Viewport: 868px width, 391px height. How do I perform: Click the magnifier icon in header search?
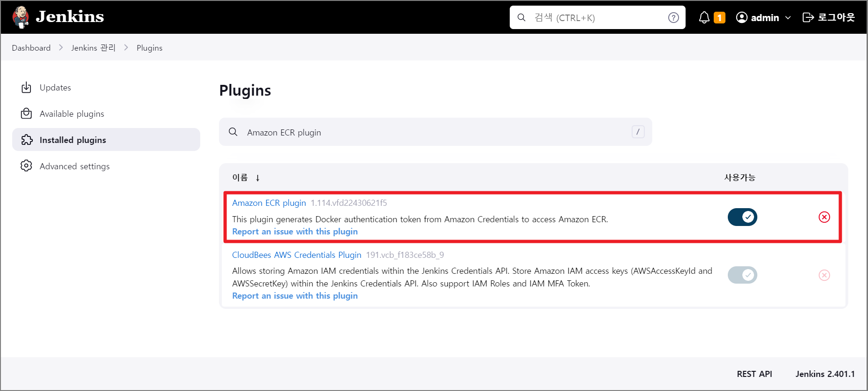pyautogui.click(x=521, y=17)
